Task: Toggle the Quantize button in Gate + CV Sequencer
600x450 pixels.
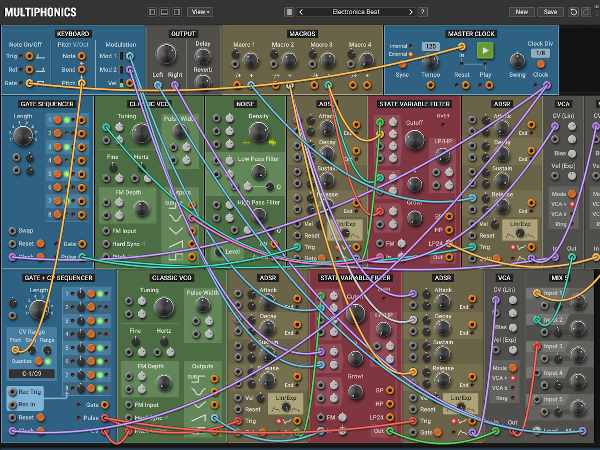Action: pos(39,361)
